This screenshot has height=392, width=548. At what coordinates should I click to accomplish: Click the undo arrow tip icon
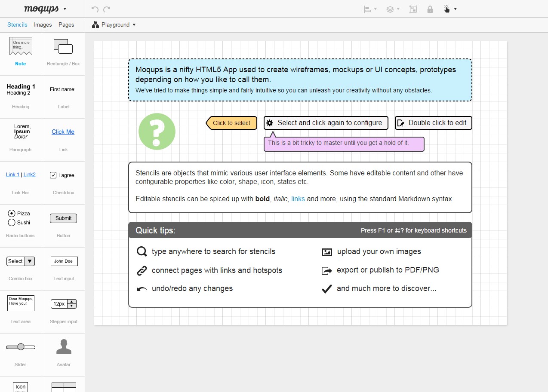pyautogui.click(x=142, y=289)
